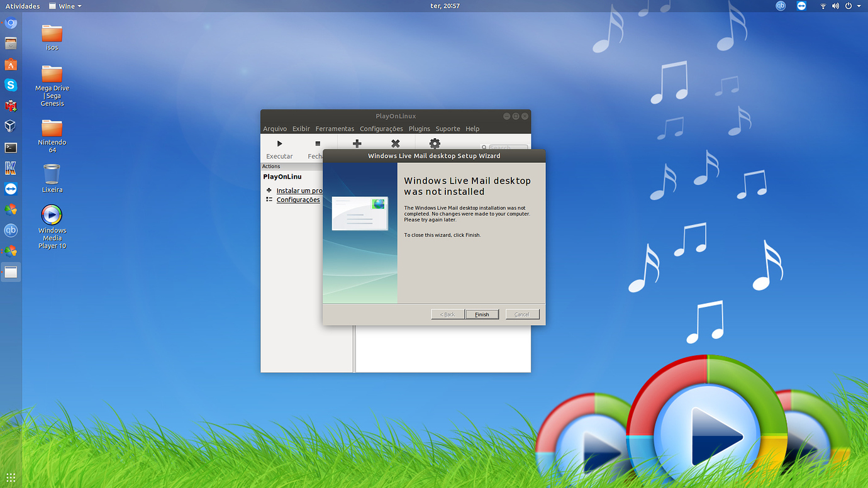The width and height of the screenshot is (868, 488).
Task: Launch VirtualBox from the dock
Action: 11,126
